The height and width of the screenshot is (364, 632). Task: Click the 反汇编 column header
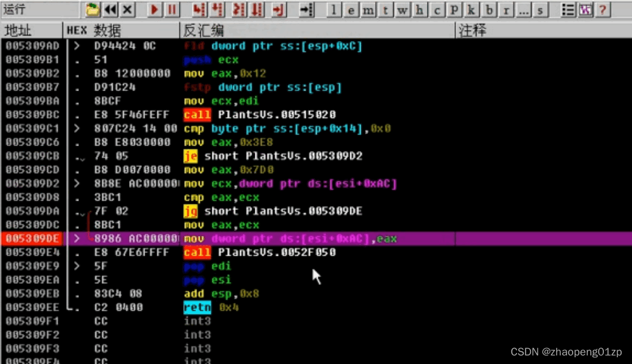[x=317, y=30]
